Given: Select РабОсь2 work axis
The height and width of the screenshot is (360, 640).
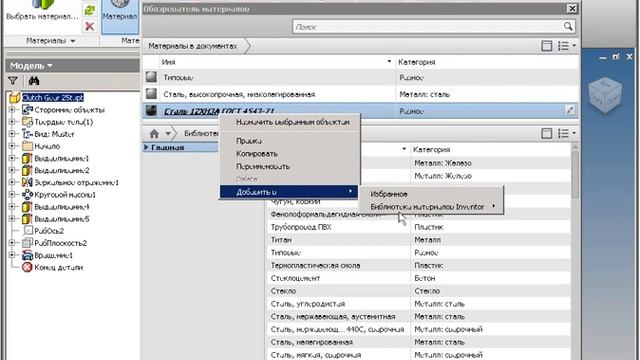Looking at the screenshot, I should point(49,231).
